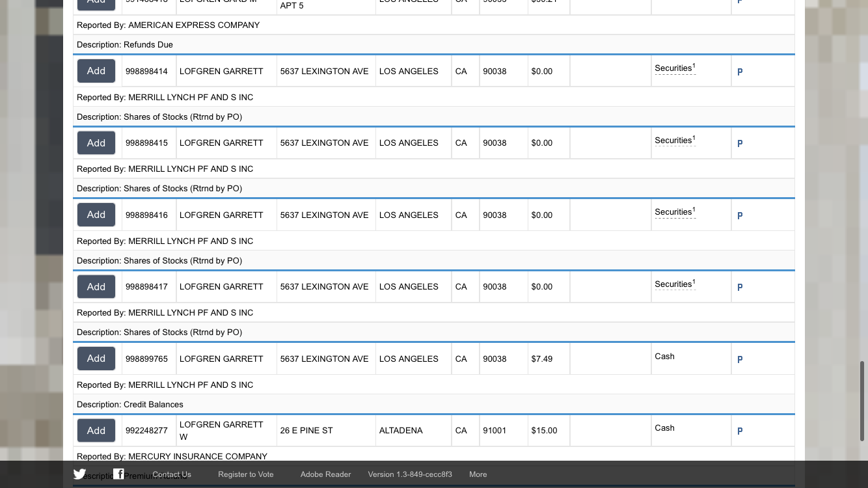
Task: Click P icon for property 998898417
Action: pos(740,288)
